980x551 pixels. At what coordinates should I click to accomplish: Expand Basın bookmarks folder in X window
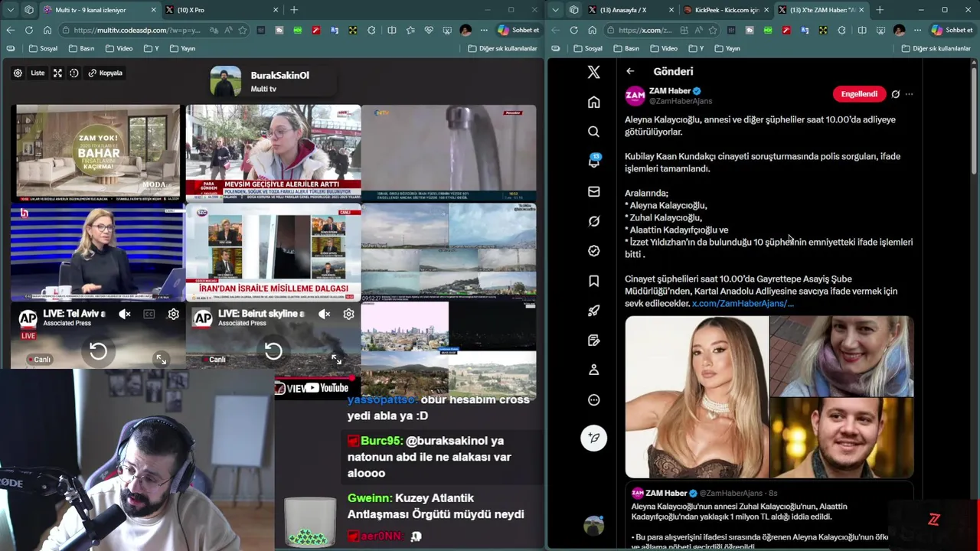[x=626, y=48]
